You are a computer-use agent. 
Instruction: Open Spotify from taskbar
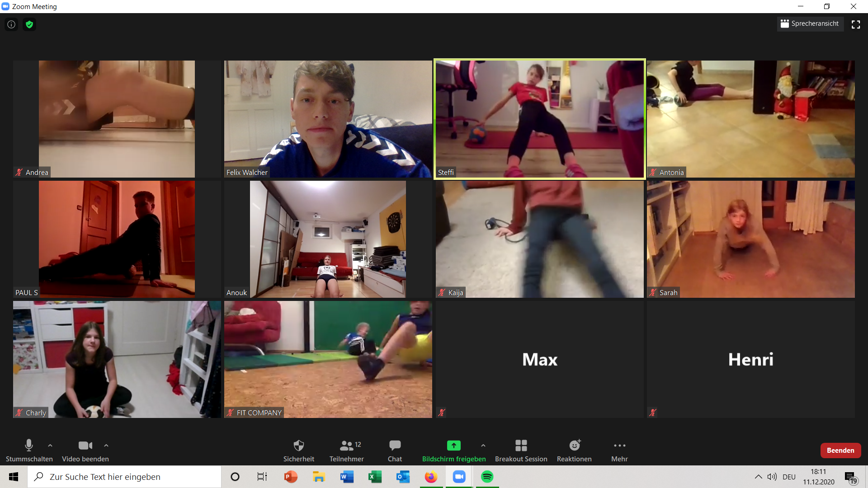click(487, 477)
